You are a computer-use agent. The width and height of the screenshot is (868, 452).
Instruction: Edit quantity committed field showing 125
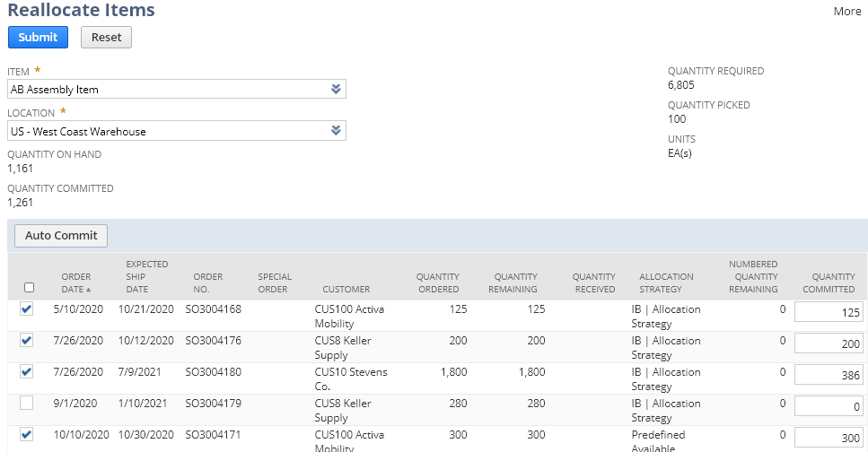coord(829,313)
